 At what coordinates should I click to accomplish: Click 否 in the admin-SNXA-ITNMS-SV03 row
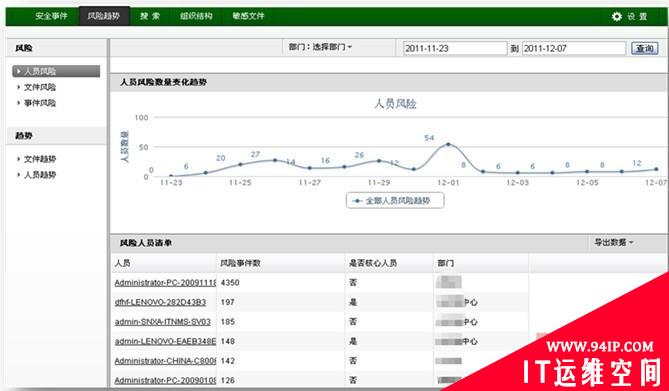click(x=352, y=322)
